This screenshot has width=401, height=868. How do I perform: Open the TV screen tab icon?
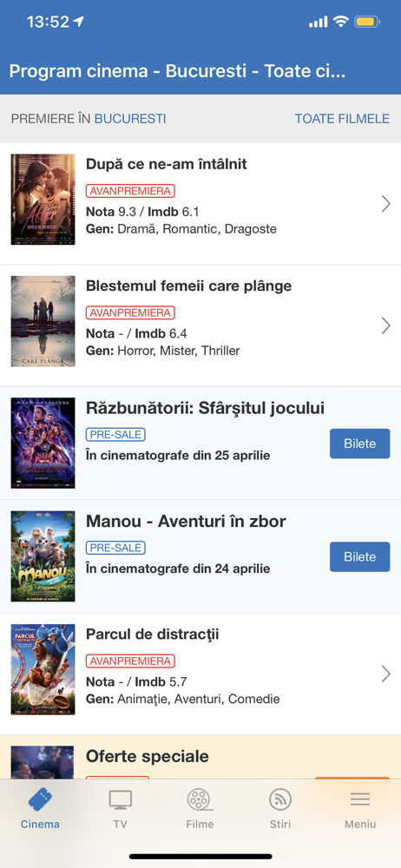pos(120,800)
